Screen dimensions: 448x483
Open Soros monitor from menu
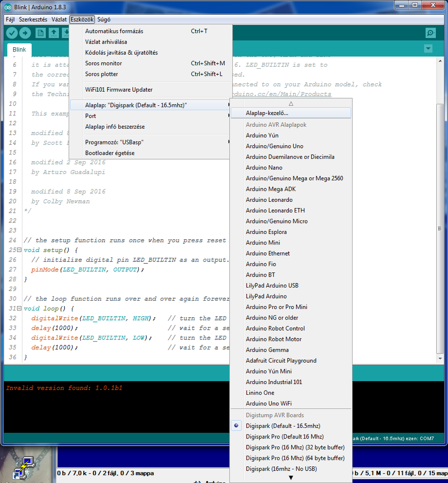(150, 63)
